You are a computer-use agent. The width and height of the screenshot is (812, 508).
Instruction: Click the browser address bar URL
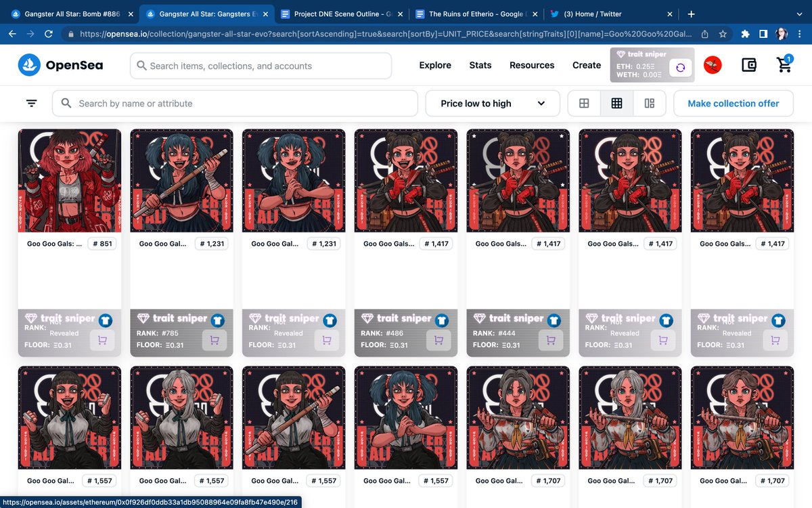tap(386, 33)
